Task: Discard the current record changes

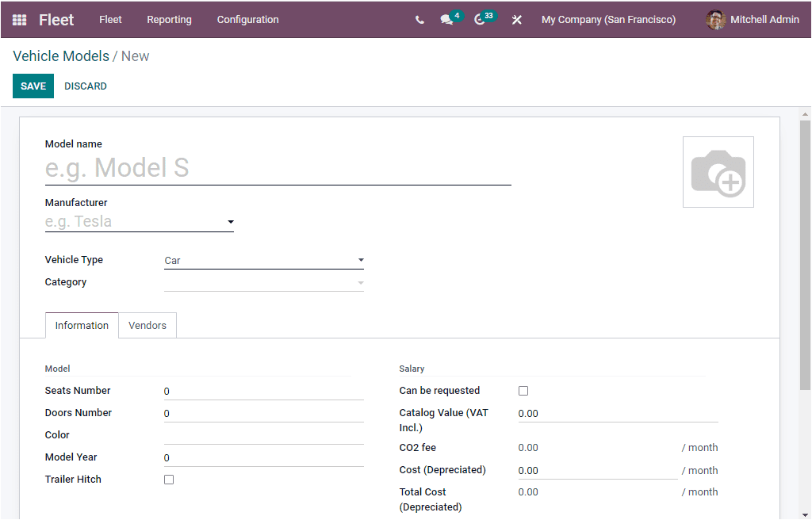Action: (x=85, y=86)
